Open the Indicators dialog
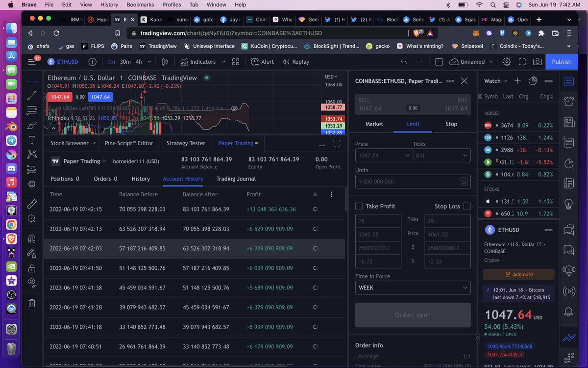 coord(198,62)
